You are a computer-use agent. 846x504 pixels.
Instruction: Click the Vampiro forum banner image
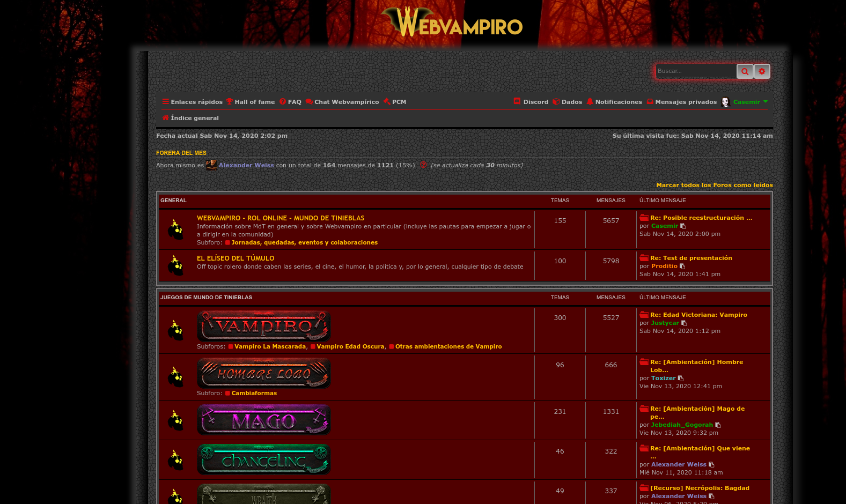point(264,326)
